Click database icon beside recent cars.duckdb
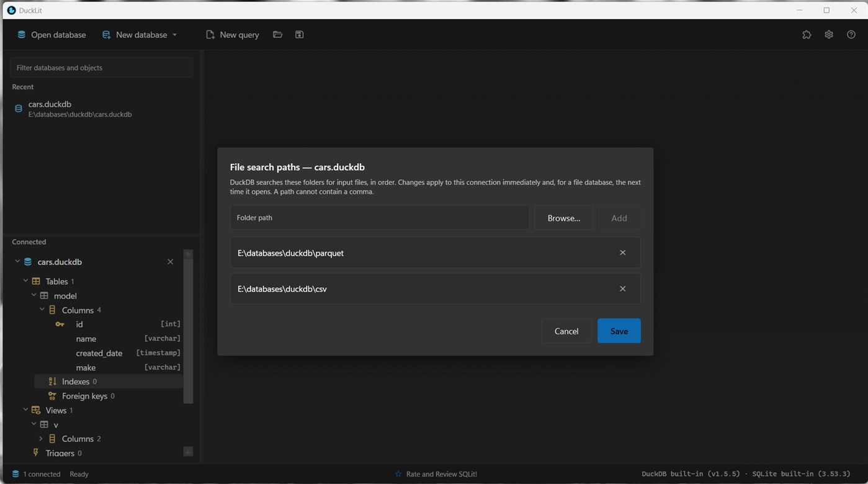This screenshot has width=868, height=484. click(19, 109)
